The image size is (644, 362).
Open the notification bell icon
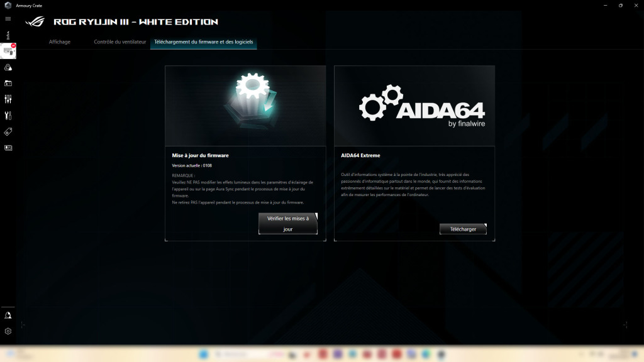pyautogui.click(x=8, y=315)
